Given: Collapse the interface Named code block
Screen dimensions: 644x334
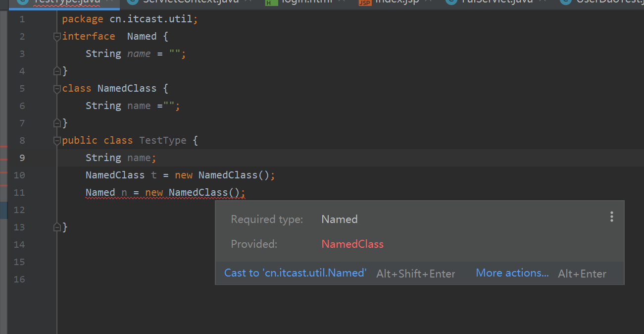Looking at the screenshot, I should tap(57, 37).
